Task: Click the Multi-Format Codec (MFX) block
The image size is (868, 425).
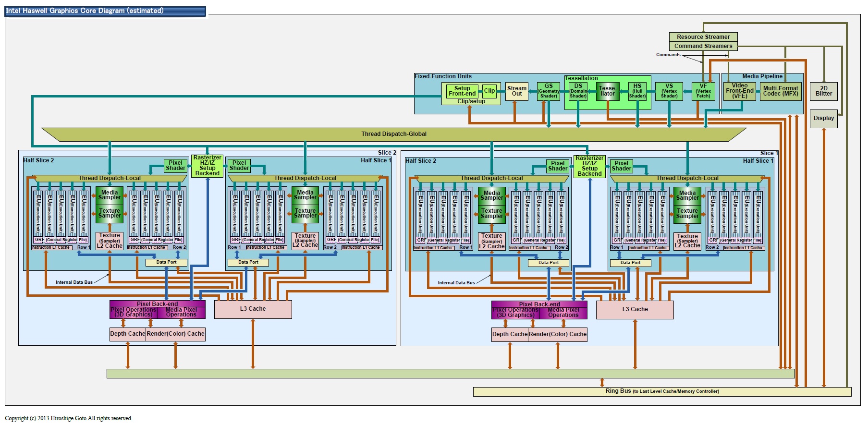Action: (x=780, y=91)
